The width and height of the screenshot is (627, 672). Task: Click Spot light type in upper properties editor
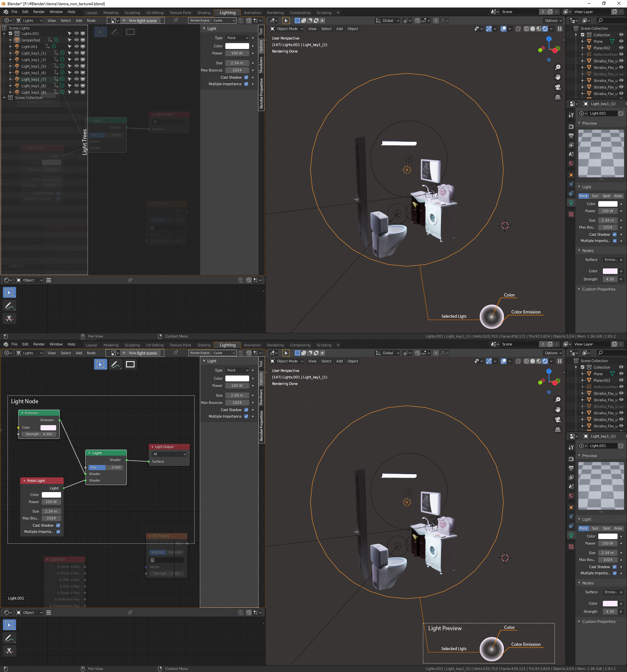coord(606,196)
